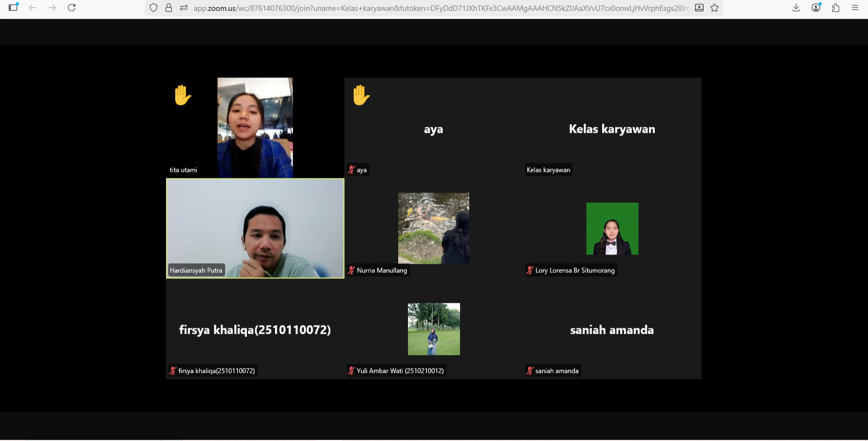
Task: Select Hardiansyah Putra's highlighted video tile
Action: tap(255, 228)
